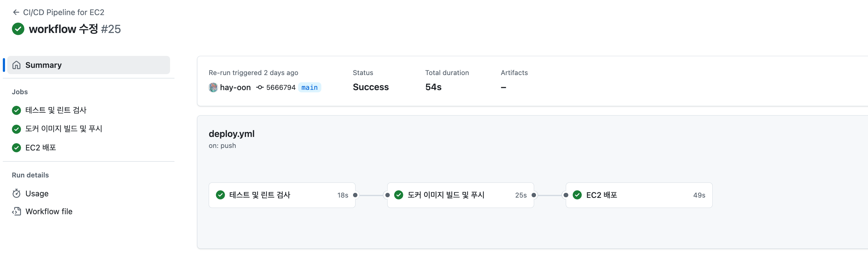Screen dimensions: 868x272
Task: Open the '테스트 및 린트 검사' sidebar job
Action: 56,110
